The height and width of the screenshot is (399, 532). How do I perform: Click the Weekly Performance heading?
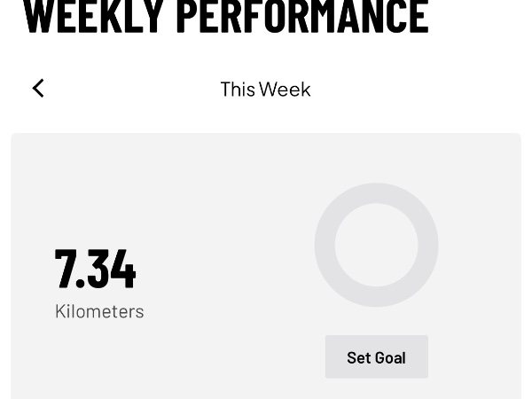[226, 16]
